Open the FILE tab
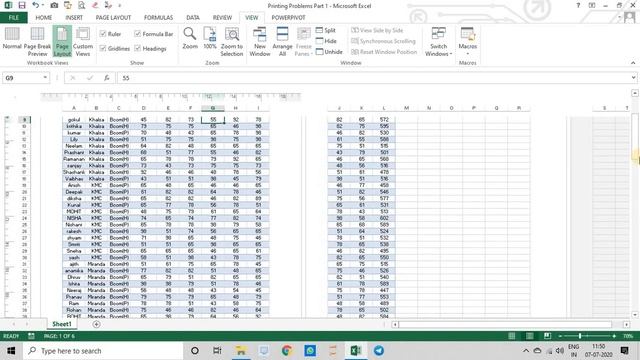The height and width of the screenshot is (360, 640). click(x=13, y=18)
